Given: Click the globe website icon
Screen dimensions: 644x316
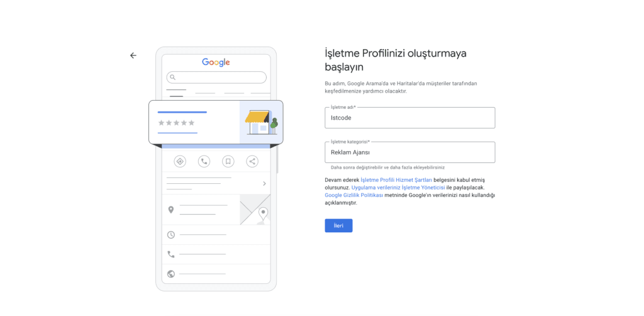Looking at the screenshot, I should click(x=171, y=274).
